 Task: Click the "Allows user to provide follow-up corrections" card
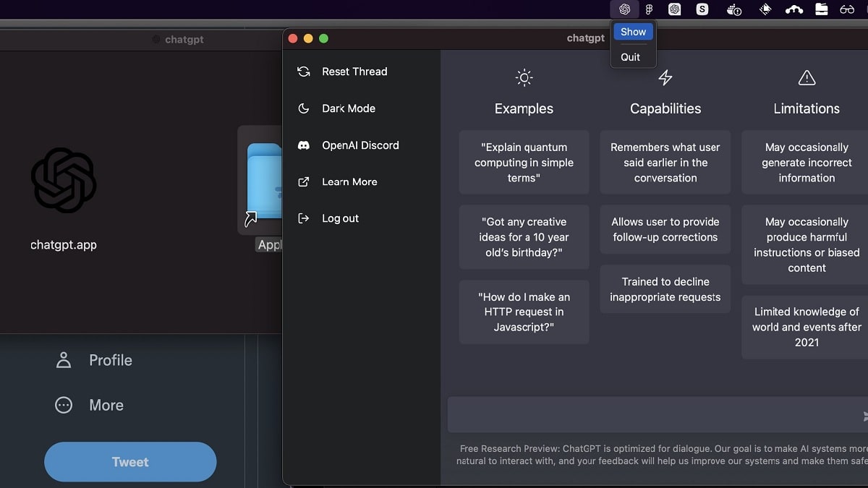665,230
